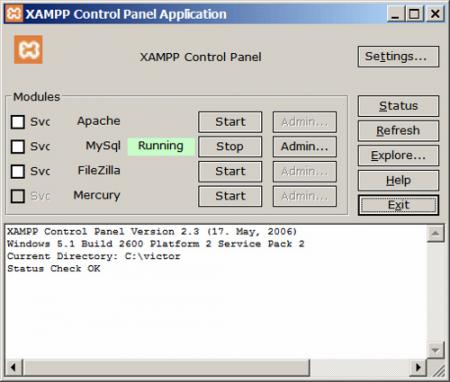Click the horizontal scrollbar thumb of the log
Viewport: 450px width, 382px height.
point(166,368)
